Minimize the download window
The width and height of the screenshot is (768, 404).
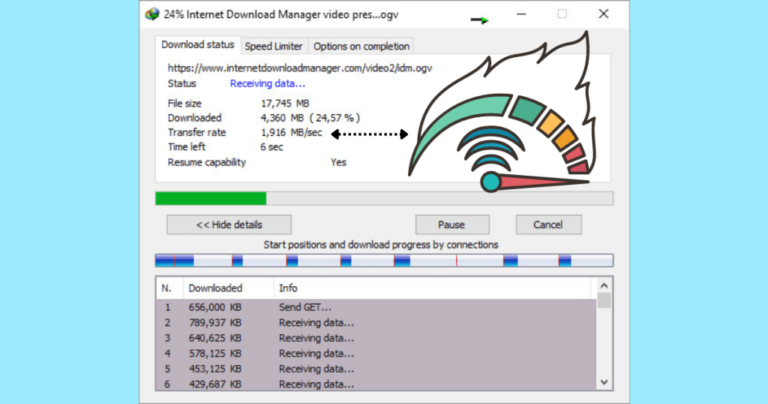click(x=521, y=14)
